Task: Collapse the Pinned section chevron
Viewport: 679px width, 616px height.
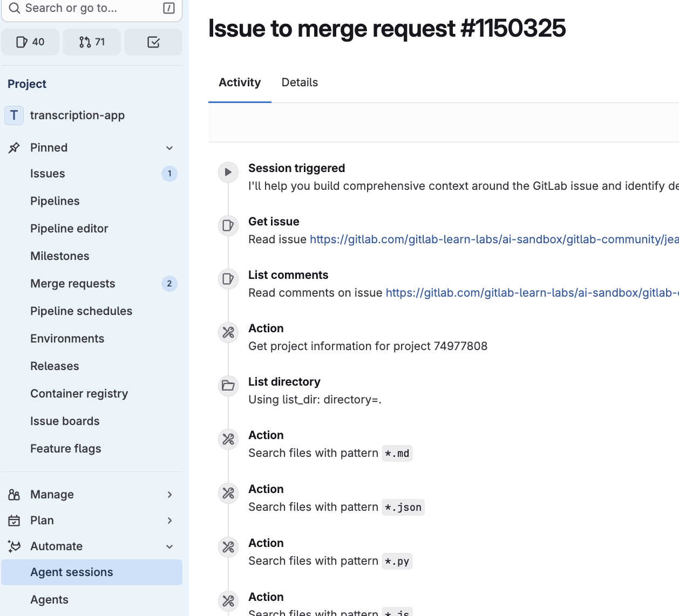Action: 169,148
